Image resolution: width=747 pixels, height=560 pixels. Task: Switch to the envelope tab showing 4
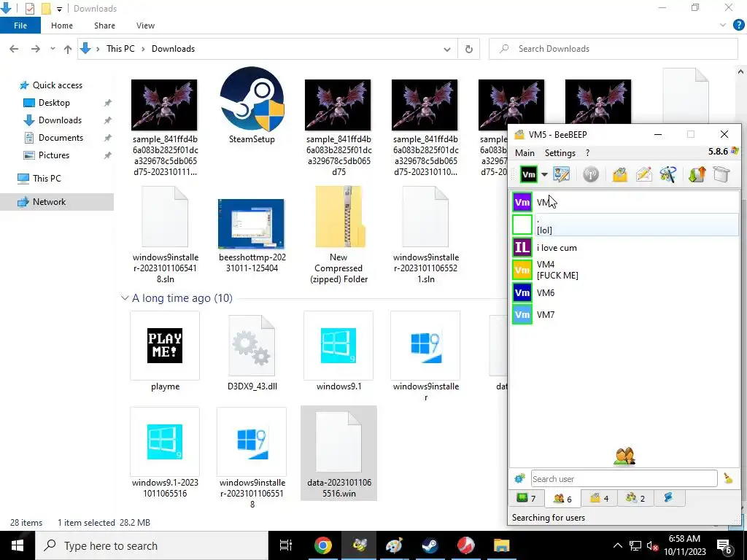tap(600, 498)
